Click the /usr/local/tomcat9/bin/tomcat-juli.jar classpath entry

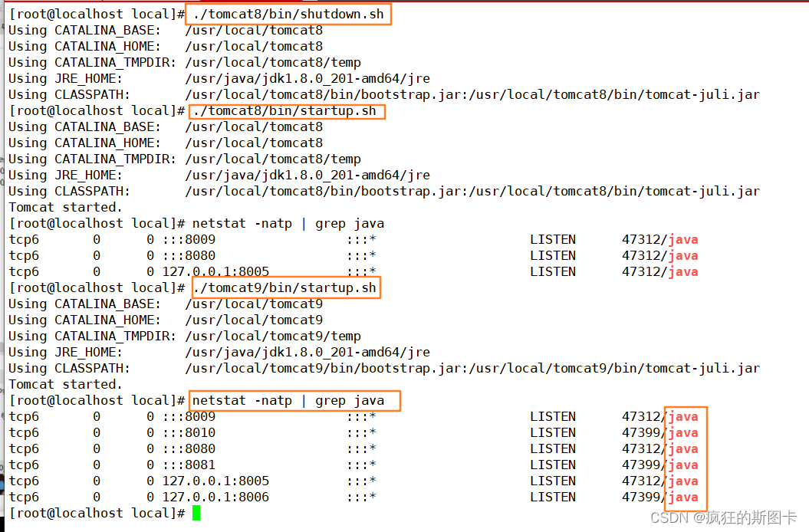(614, 369)
